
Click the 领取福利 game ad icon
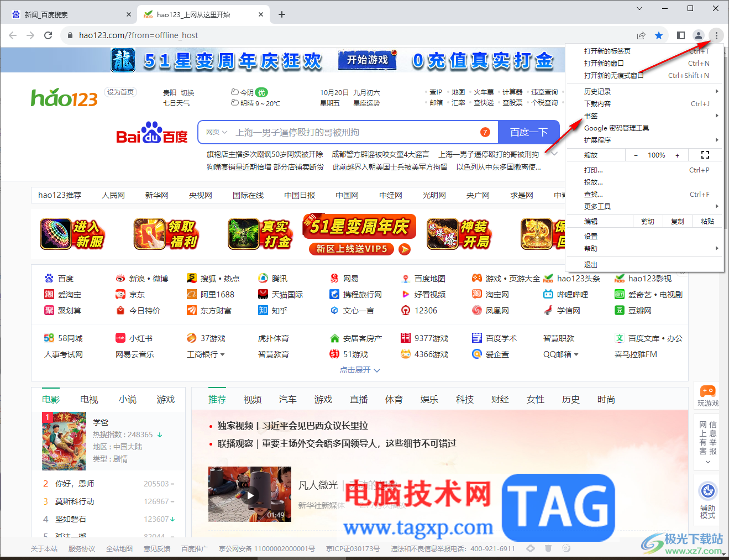pos(167,234)
